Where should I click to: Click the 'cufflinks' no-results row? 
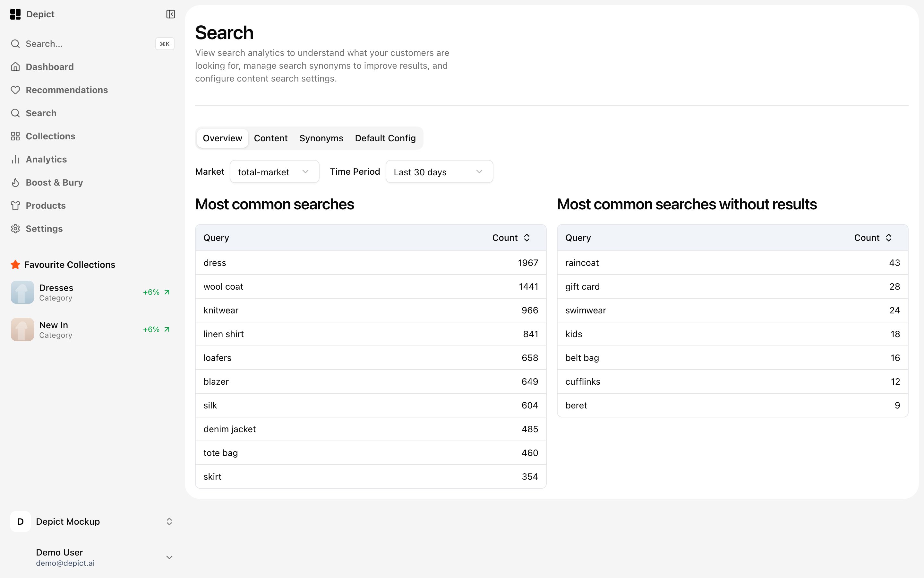[732, 381]
